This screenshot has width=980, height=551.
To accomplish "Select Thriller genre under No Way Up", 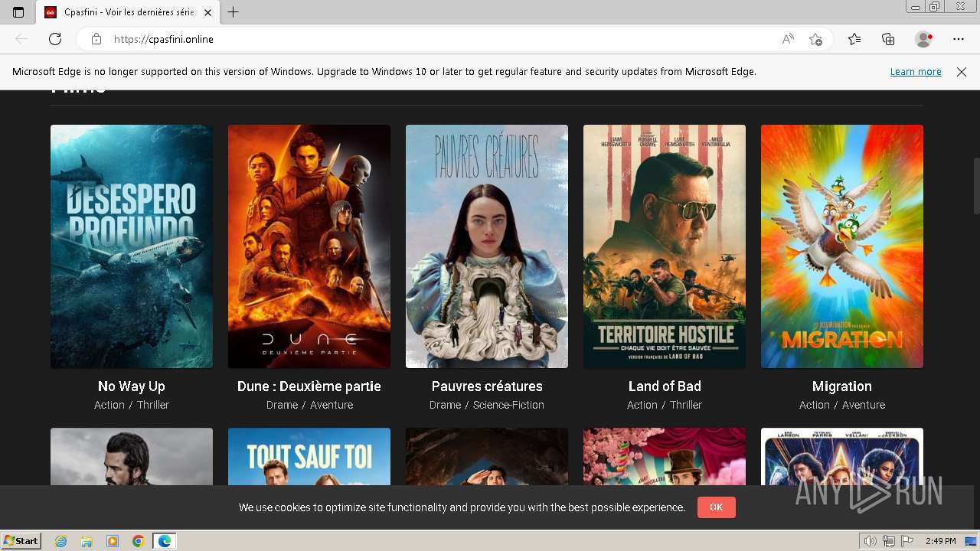I will [x=153, y=405].
